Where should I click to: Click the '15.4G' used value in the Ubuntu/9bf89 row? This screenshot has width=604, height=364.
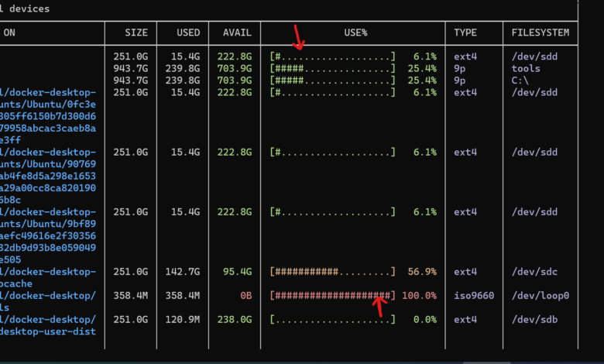point(186,212)
